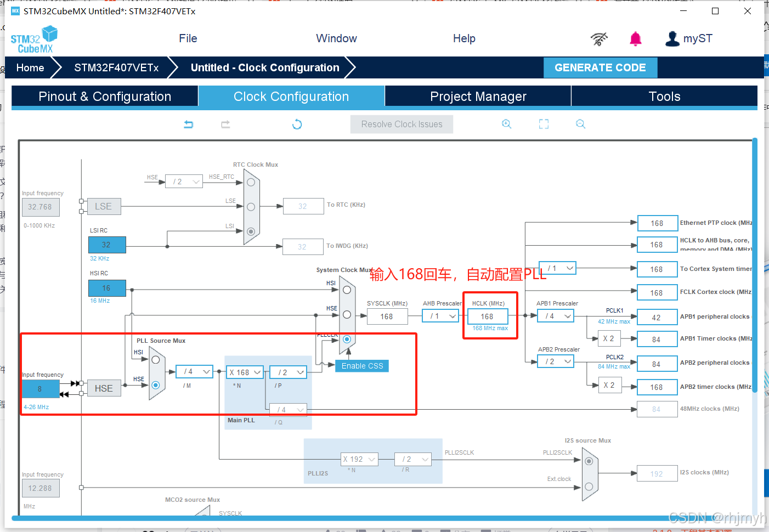Click the HSE input frequency field showing 8
This screenshot has width=769, height=532.
point(41,389)
